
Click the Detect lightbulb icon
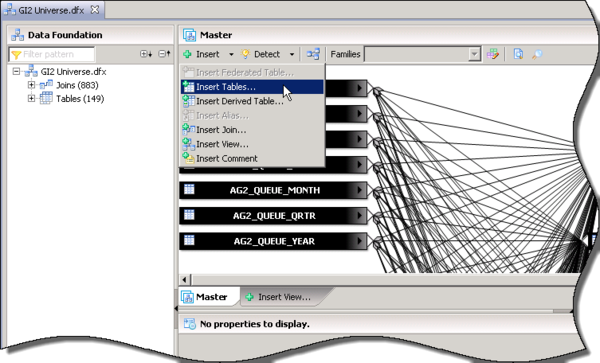(245, 54)
